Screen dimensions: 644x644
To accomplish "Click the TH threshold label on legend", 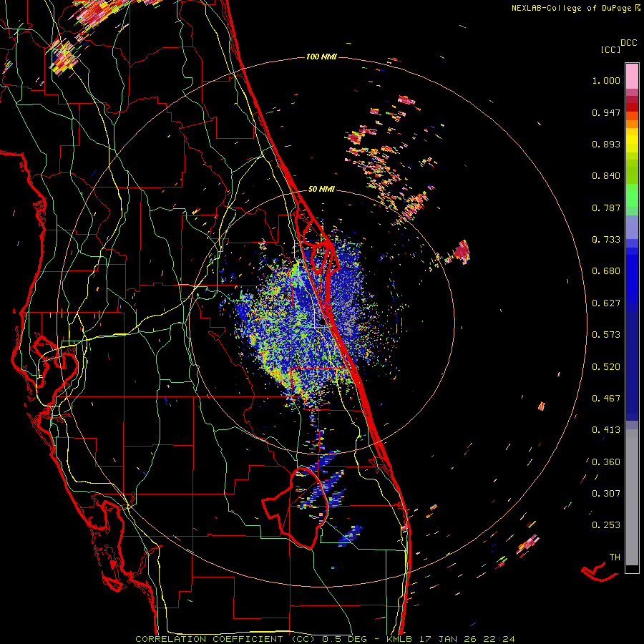I will tap(615, 557).
